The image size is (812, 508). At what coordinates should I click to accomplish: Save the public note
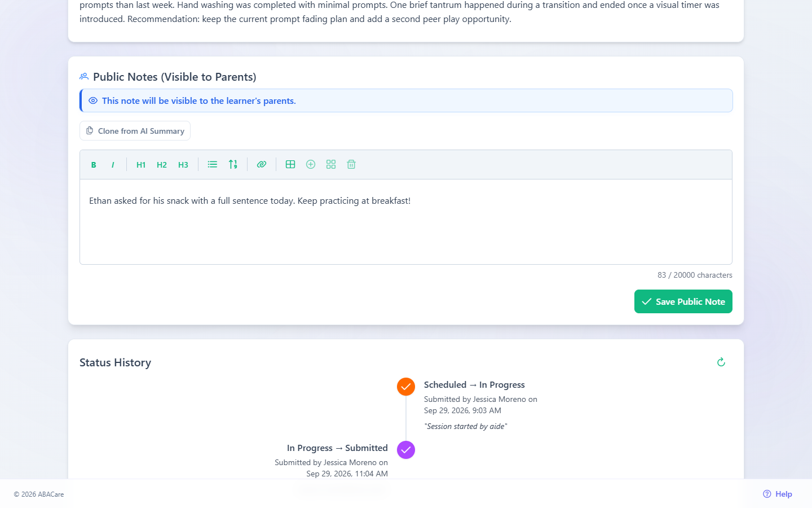tap(683, 301)
